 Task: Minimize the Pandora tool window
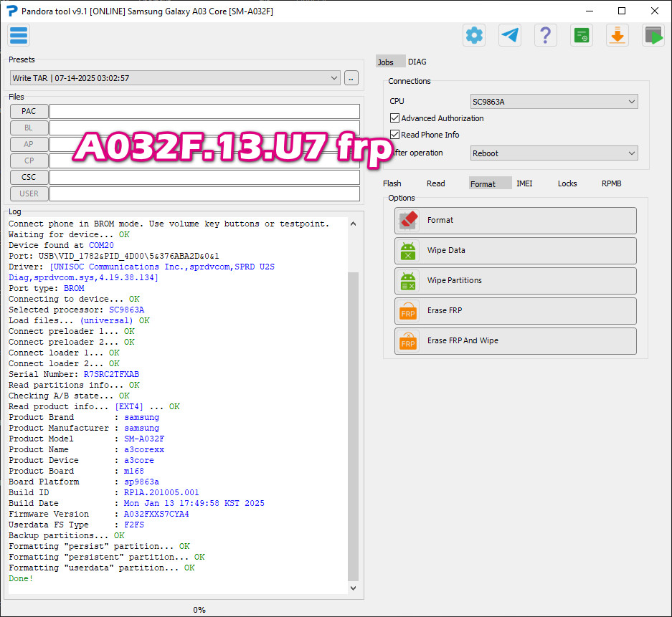point(590,11)
